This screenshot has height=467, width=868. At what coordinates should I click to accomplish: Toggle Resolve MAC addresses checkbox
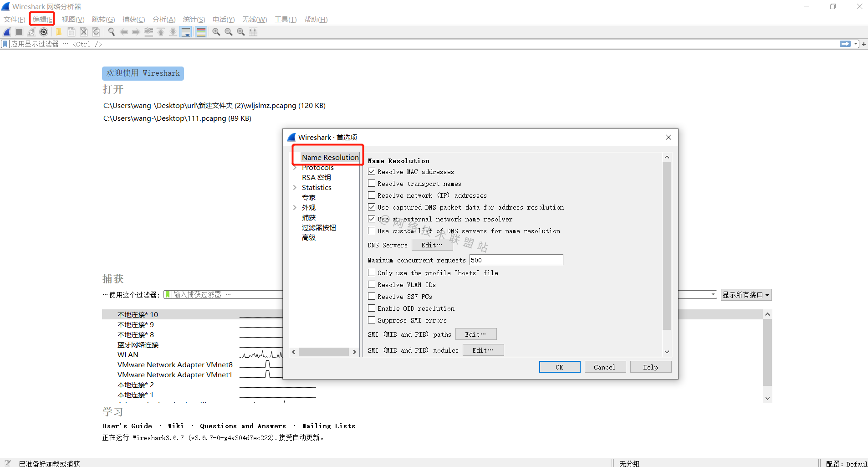(372, 171)
